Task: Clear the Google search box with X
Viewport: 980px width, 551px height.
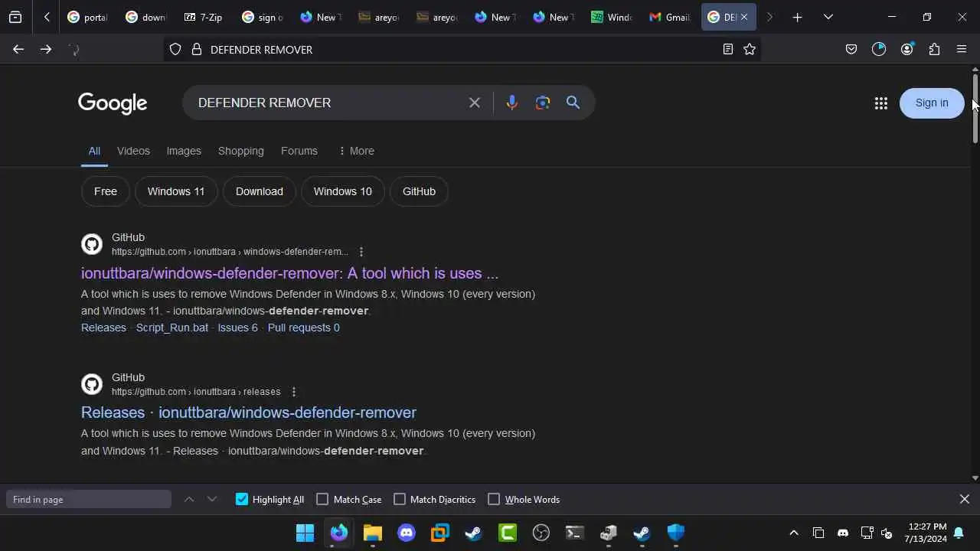Action: coord(475,103)
